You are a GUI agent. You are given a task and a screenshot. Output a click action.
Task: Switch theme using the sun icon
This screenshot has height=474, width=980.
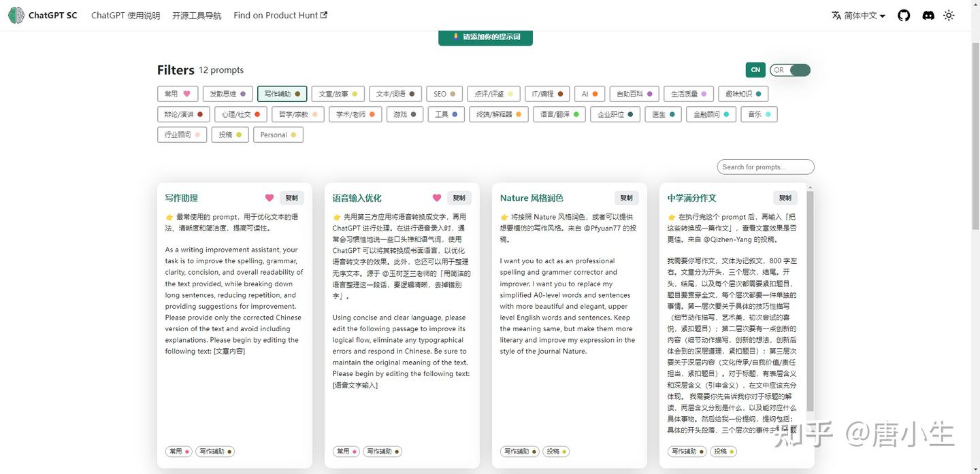[x=949, y=15]
